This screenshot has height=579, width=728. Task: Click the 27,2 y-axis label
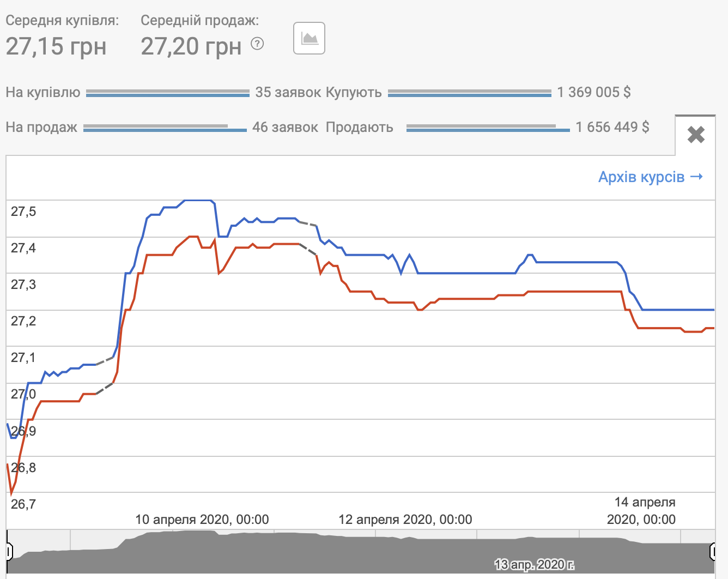point(23,321)
